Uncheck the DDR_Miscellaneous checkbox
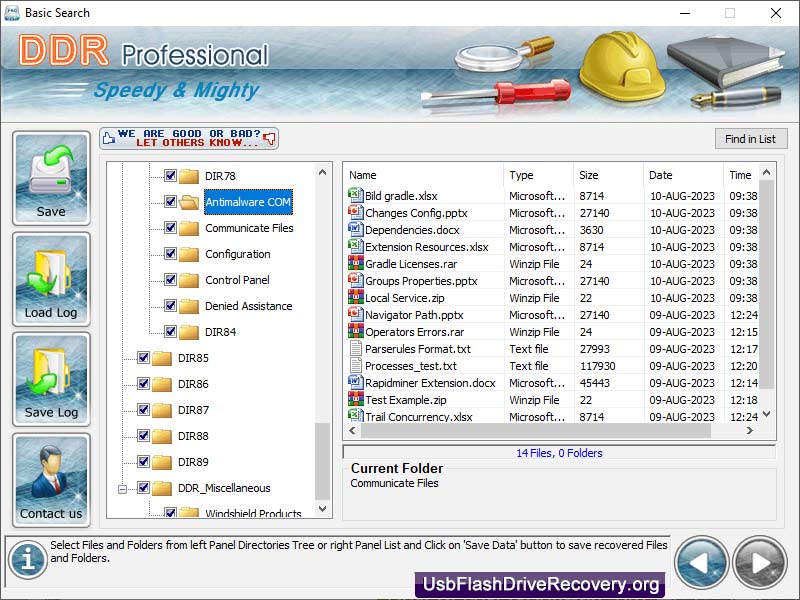Screen dimensions: 800x600 [x=143, y=488]
